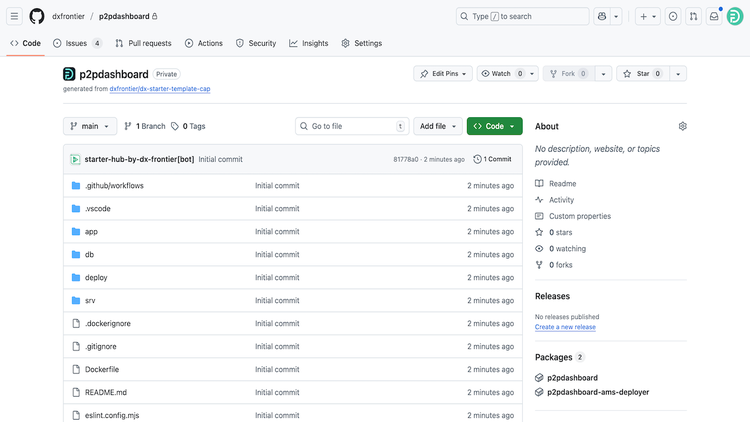Viewport: 750px width, 422px height.
Task: Click the app folder icon
Action: click(76, 232)
